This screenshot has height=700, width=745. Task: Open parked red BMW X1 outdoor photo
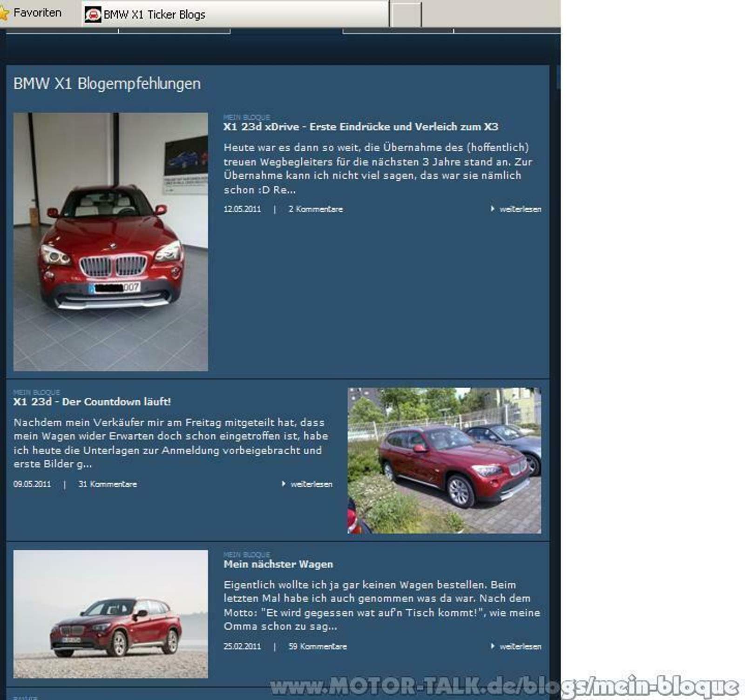tap(444, 461)
